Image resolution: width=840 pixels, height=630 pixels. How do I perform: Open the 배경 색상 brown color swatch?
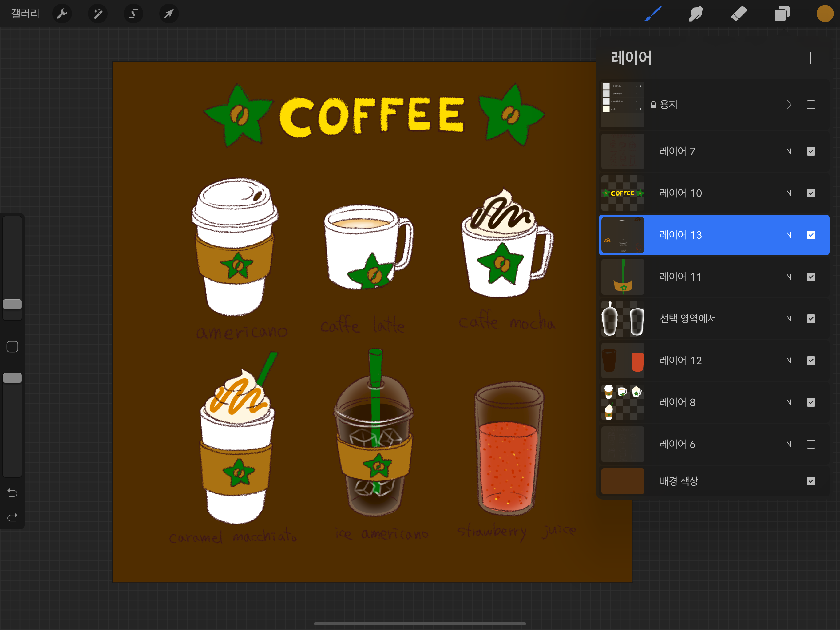623,481
